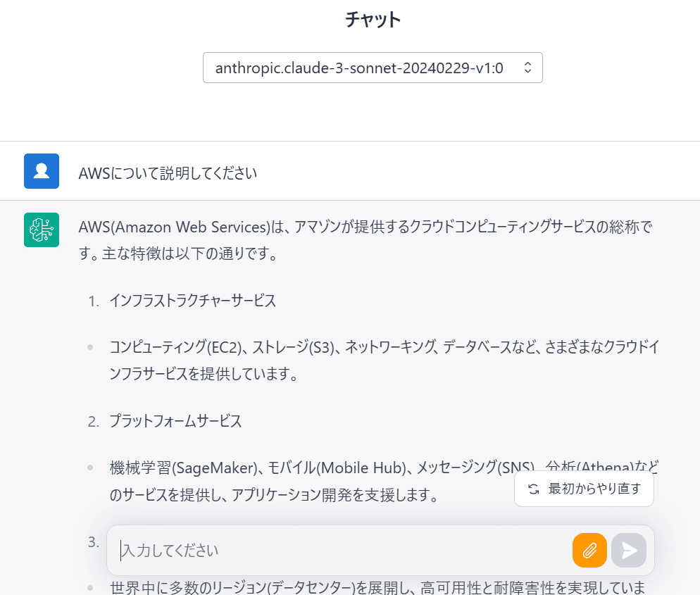Select anthropic.claude-3-sonnet from the model picker
Screen dimensions: 700x595
[373, 68]
